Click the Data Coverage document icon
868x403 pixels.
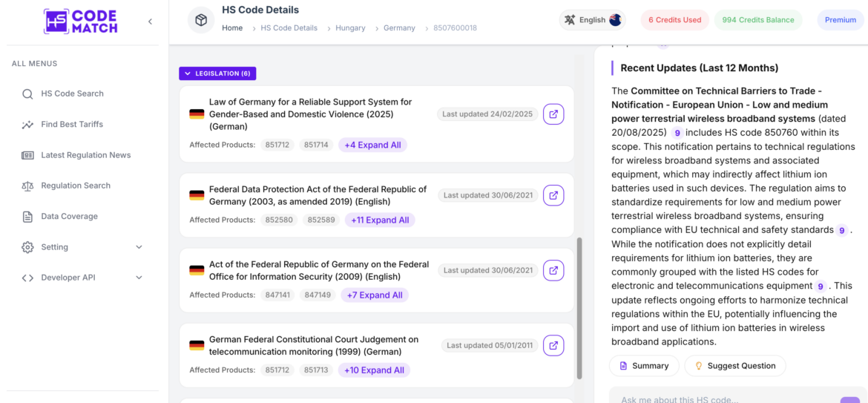27,217
